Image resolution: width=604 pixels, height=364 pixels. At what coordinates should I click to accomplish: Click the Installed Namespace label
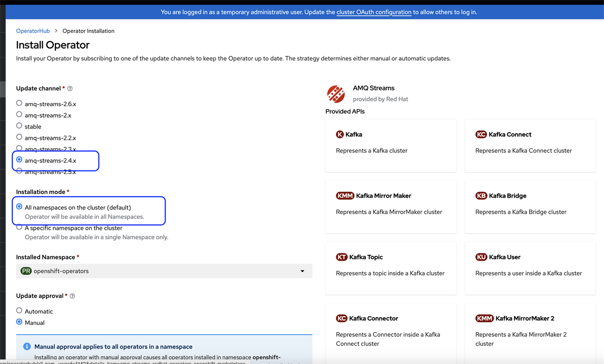coord(45,257)
